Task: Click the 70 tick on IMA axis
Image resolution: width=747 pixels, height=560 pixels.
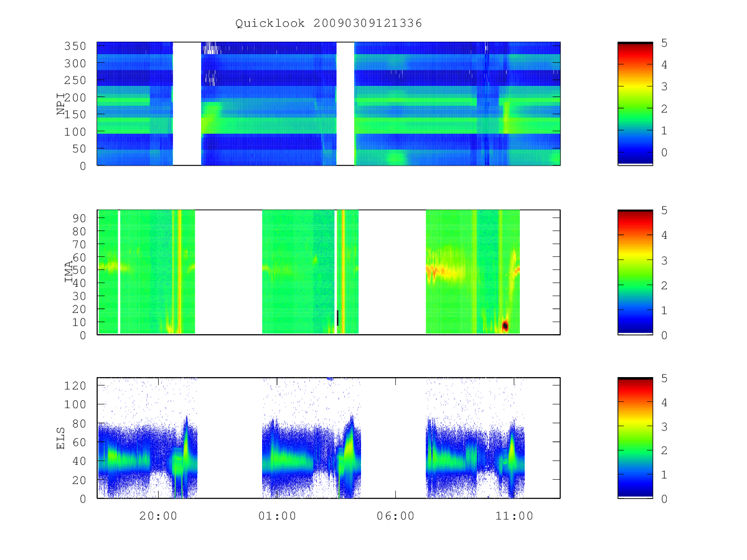Action: pos(80,244)
